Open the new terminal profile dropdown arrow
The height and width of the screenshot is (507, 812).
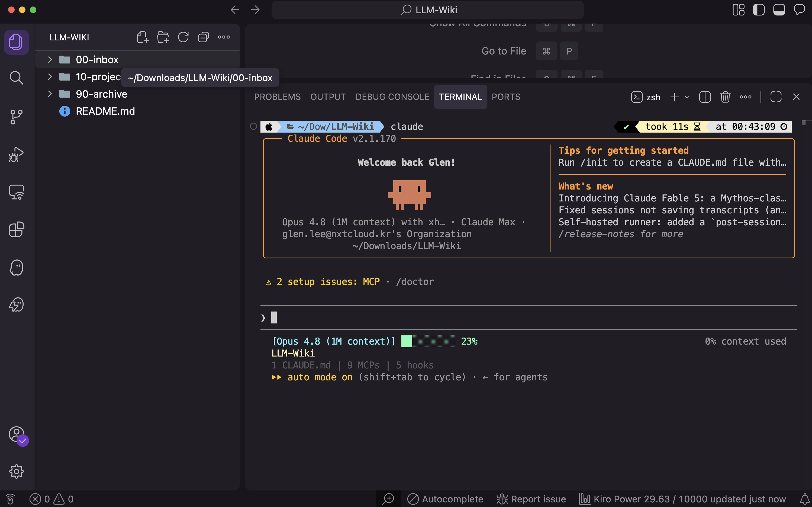(687, 97)
